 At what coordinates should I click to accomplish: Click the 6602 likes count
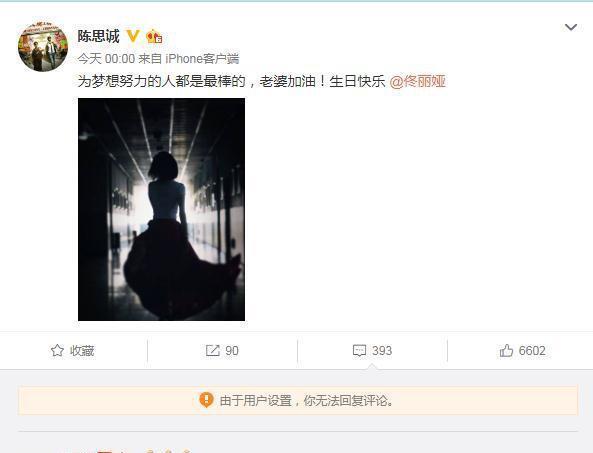pyautogui.click(x=532, y=351)
